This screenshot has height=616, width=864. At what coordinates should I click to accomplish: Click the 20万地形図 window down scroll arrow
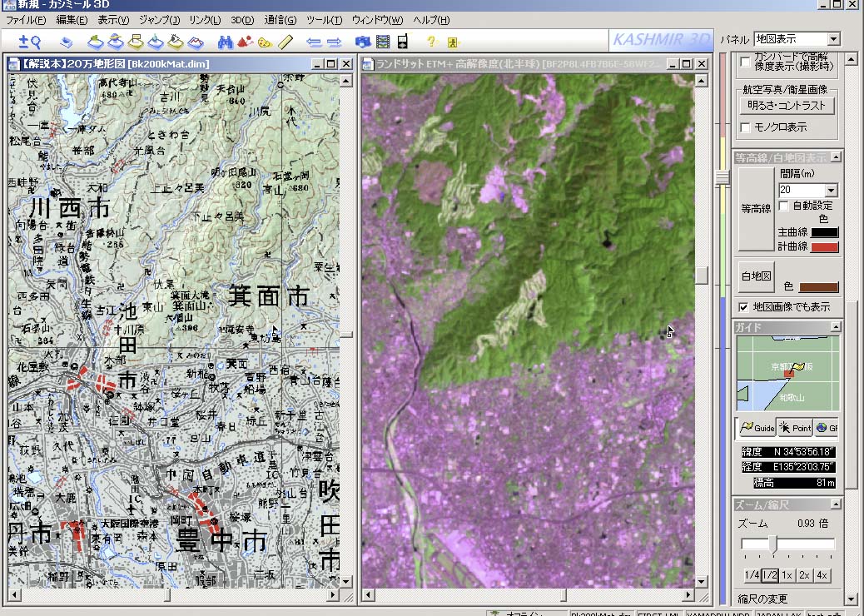pyautogui.click(x=346, y=581)
